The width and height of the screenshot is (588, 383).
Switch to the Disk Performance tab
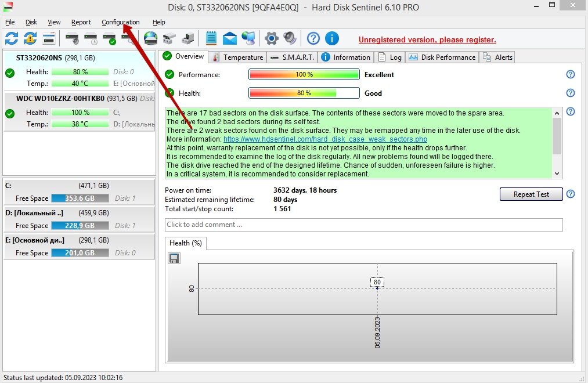[442, 57]
